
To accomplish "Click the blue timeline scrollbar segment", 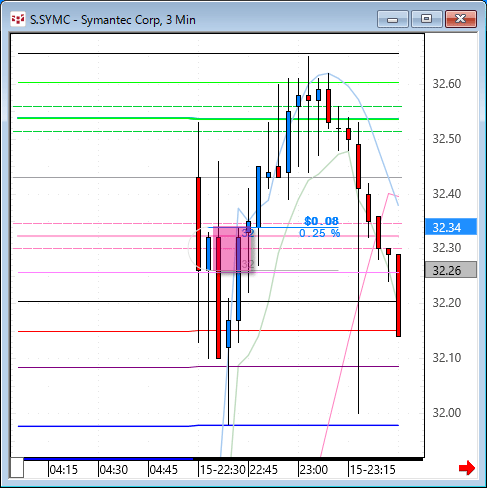I will coord(108,459).
